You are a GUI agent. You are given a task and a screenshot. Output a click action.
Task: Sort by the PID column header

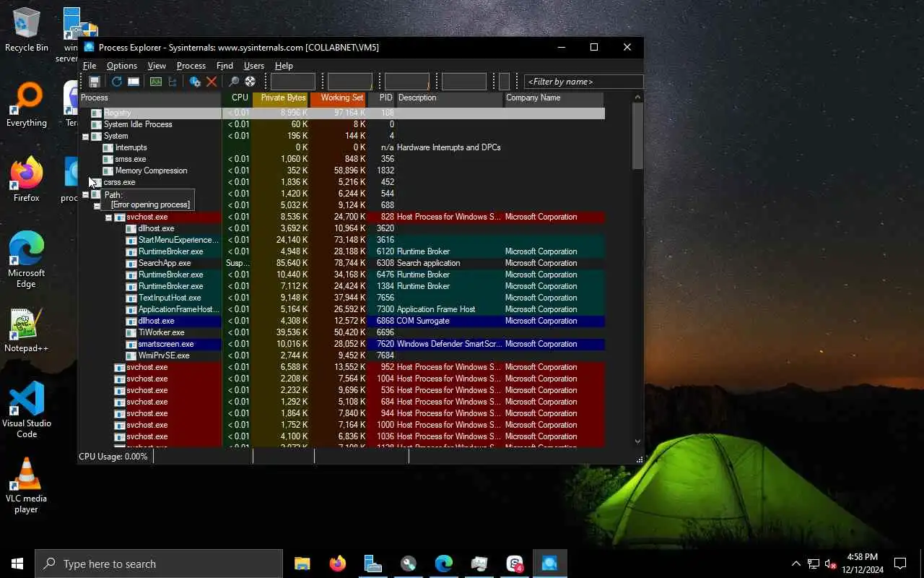coord(382,98)
